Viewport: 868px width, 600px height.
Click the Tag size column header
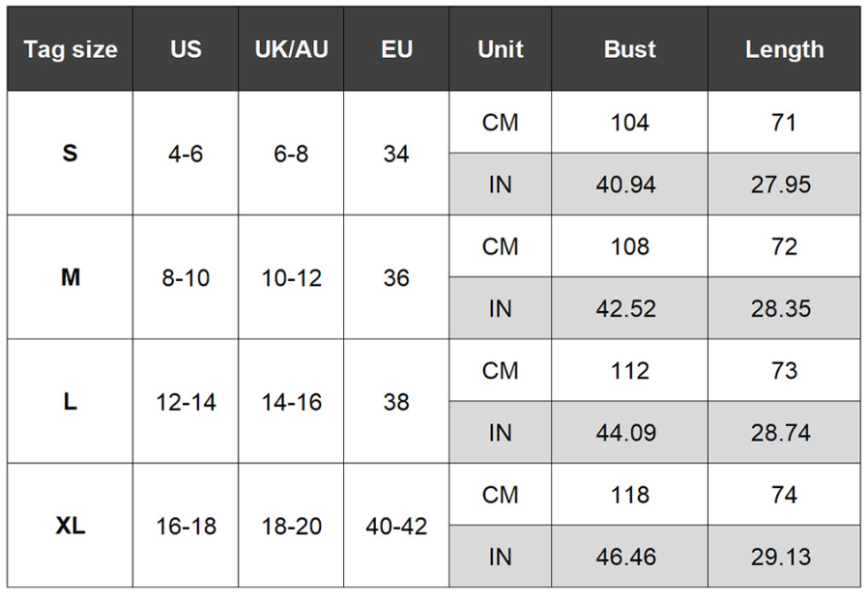click(71, 49)
